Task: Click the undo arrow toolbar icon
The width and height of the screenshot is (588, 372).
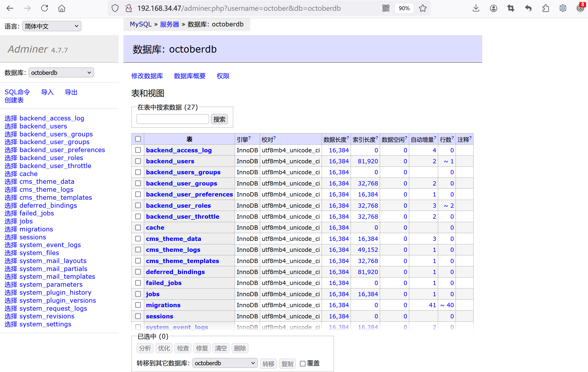Action: (528, 8)
